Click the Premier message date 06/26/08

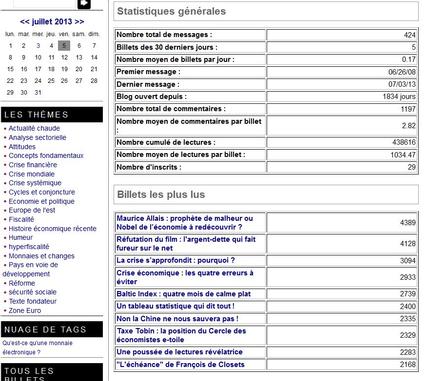402,72
